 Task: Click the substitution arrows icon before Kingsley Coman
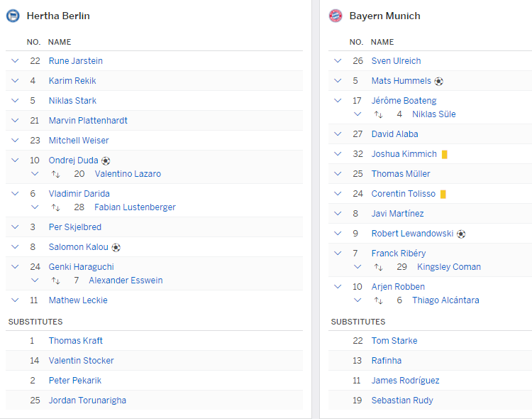click(x=378, y=267)
